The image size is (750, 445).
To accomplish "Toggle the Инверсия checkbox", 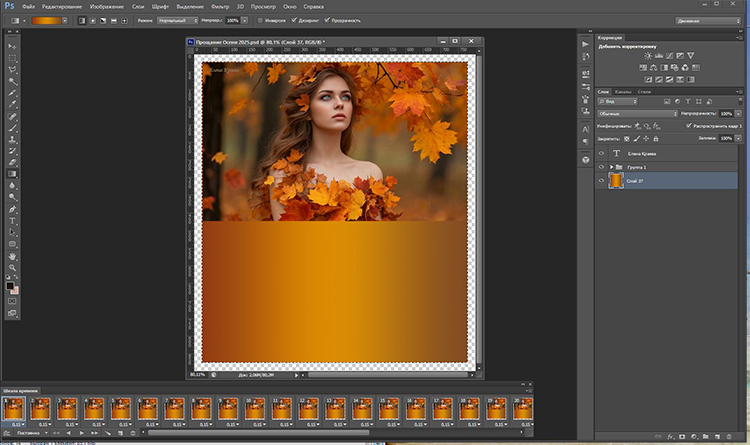I will pyautogui.click(x=258, y=20).
